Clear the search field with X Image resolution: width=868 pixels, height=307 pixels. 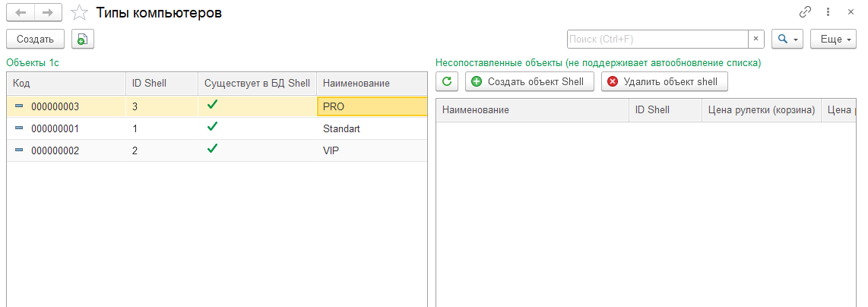coord(756,40)
